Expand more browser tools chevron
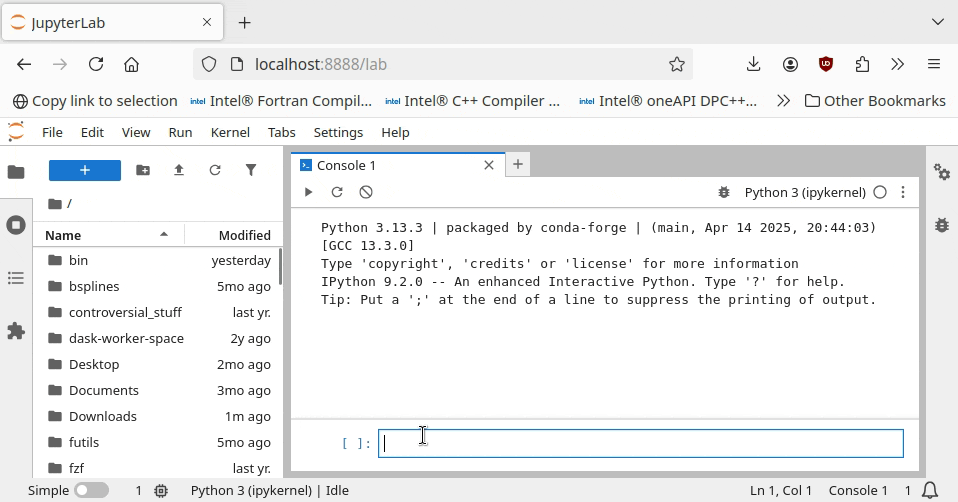This screenshot has width=958, height=502. click(898, 64)
